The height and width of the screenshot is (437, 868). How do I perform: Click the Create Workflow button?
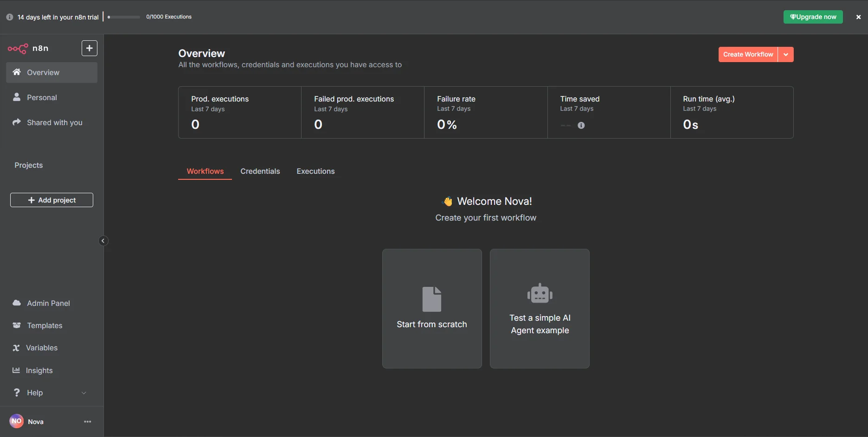tap(748, 55)
